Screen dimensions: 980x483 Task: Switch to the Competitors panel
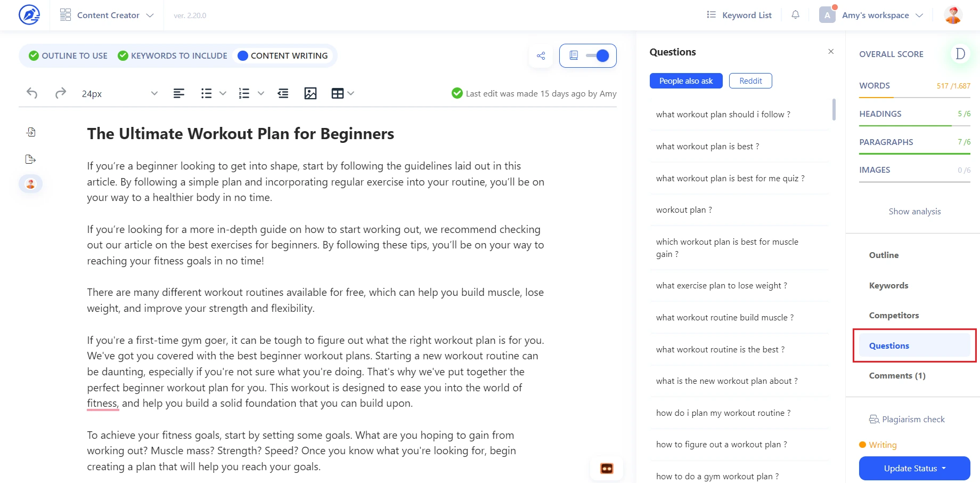click(x=894, y=315)
